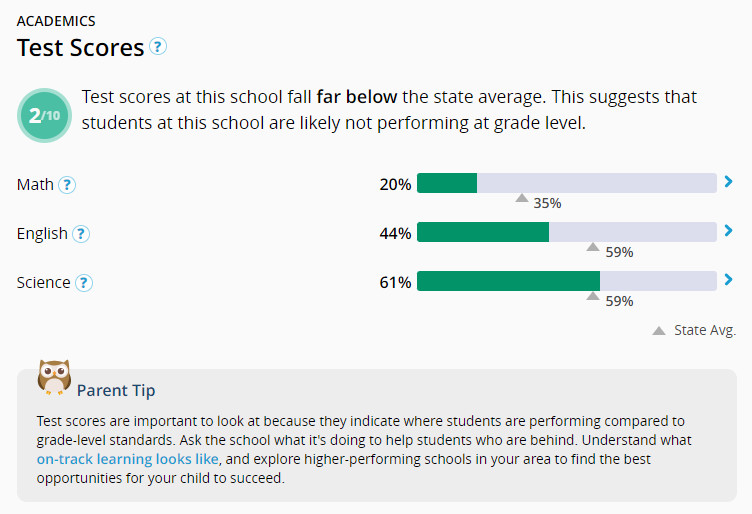
Task: Open the Science info question mark
Action: tap(84, 283)
